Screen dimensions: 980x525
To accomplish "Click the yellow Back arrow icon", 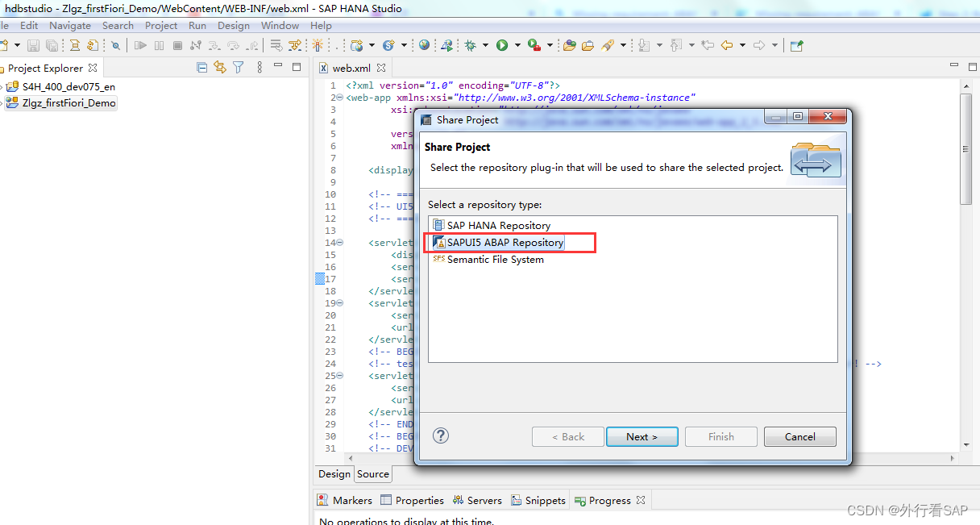I will [x=727, y=45].
